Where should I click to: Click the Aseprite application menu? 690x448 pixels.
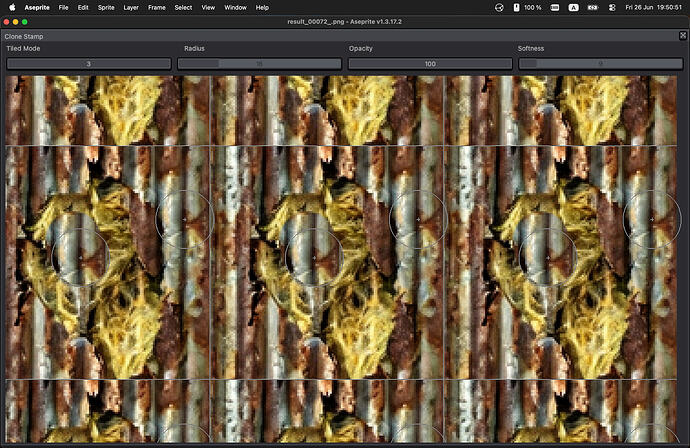(x=37, y=7)
